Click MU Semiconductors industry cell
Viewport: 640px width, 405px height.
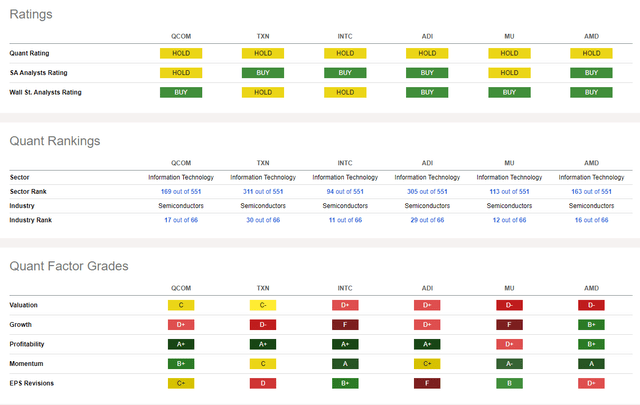pos(509,206)
